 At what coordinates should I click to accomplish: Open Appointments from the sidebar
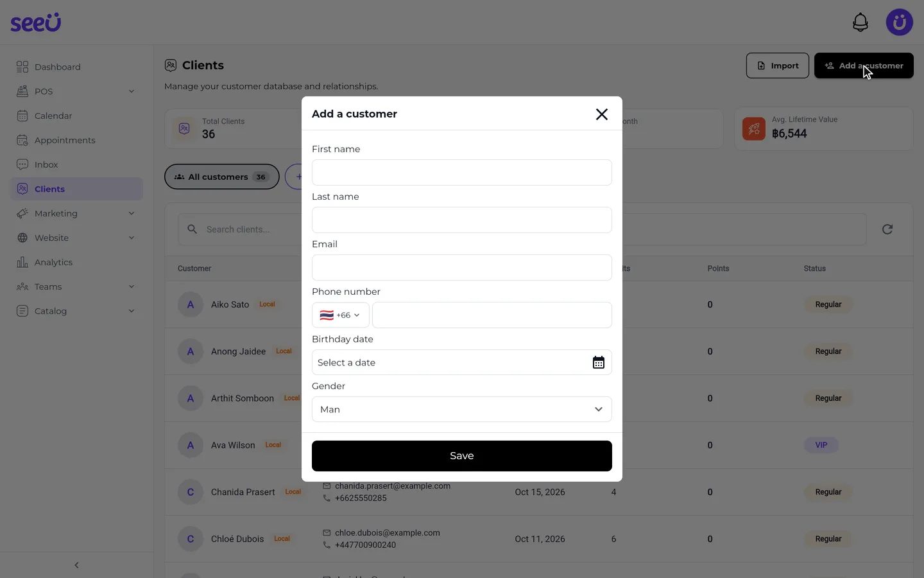tap(76, 140)
